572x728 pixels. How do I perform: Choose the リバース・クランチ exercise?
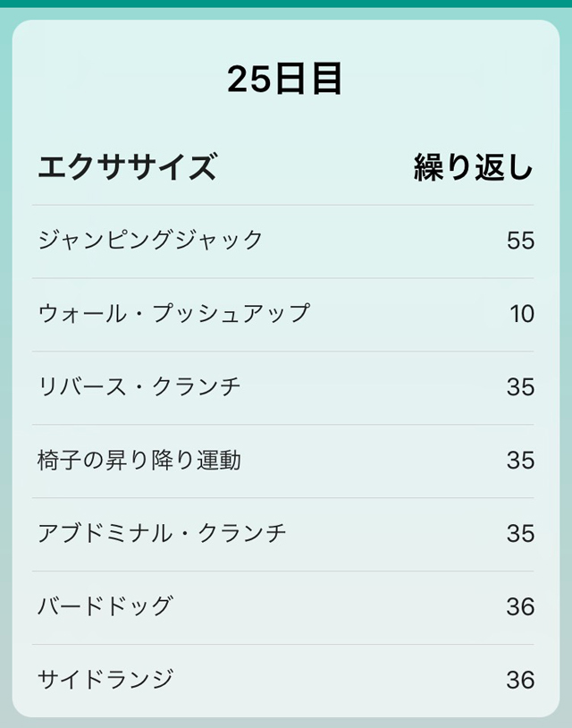tap(139, 386)
